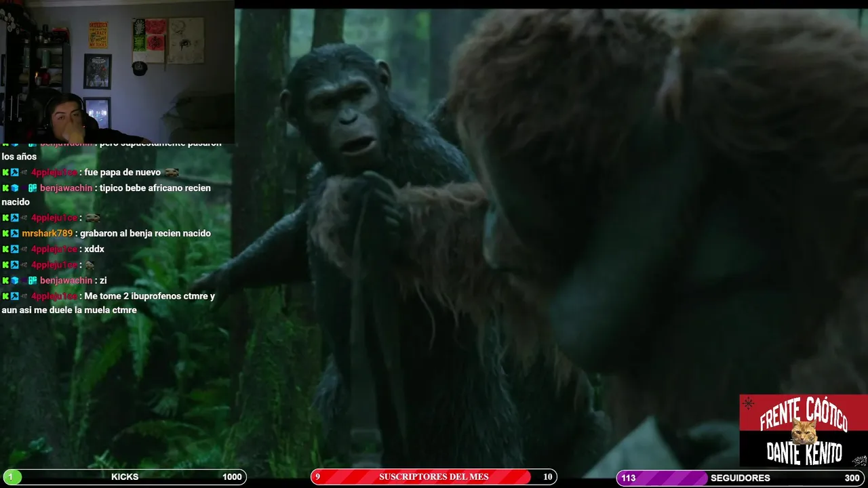Click the moderator badge on the 'ibuprofenos' message
Screen dimensions: 868x488
[15, 296]
